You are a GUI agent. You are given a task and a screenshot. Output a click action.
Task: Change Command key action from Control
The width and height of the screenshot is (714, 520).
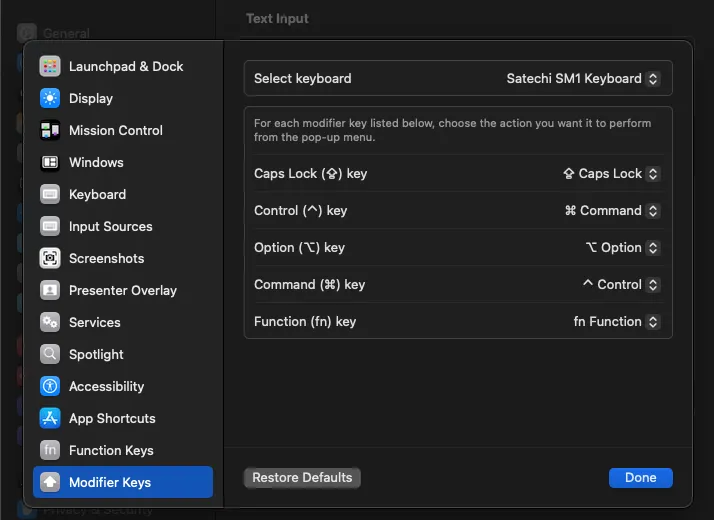coord(621,285)
